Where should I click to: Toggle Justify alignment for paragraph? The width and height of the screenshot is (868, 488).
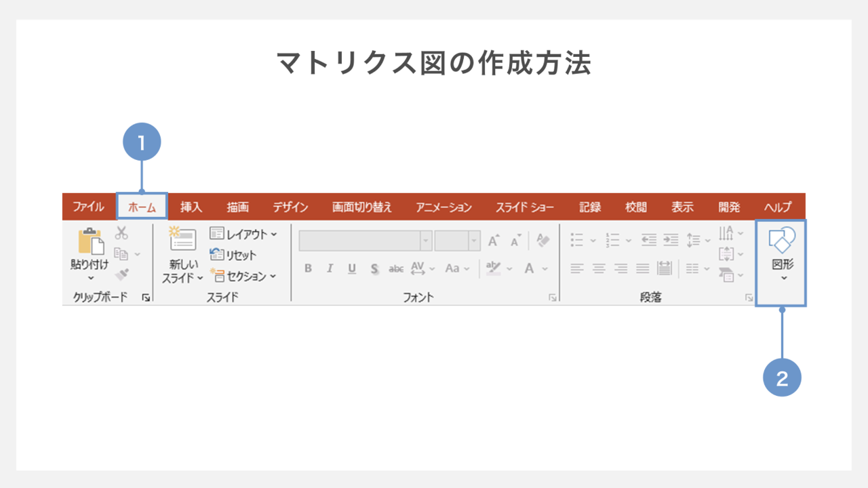[x=643, y=269]
